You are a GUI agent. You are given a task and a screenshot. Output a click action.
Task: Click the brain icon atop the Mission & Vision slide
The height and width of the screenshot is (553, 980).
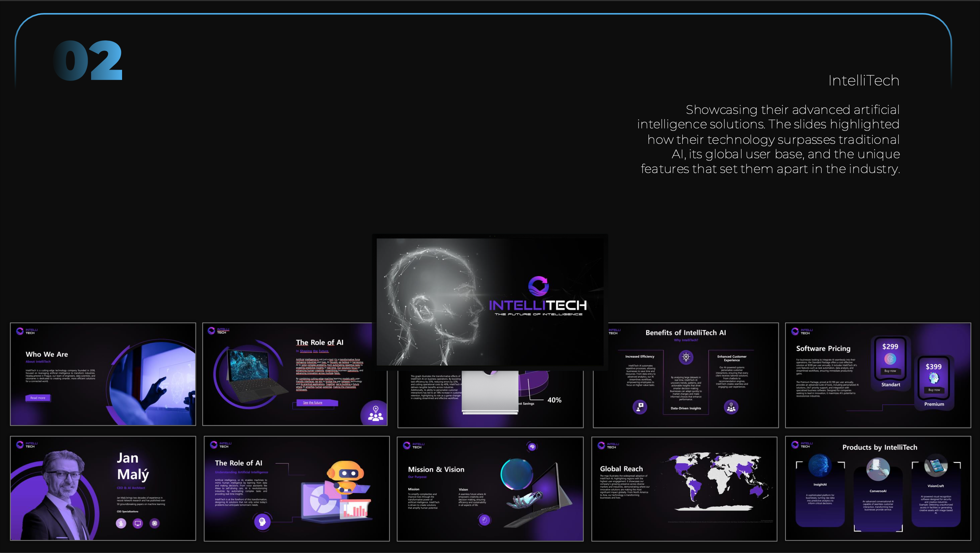pyautogui.click(x=532, y=446)
